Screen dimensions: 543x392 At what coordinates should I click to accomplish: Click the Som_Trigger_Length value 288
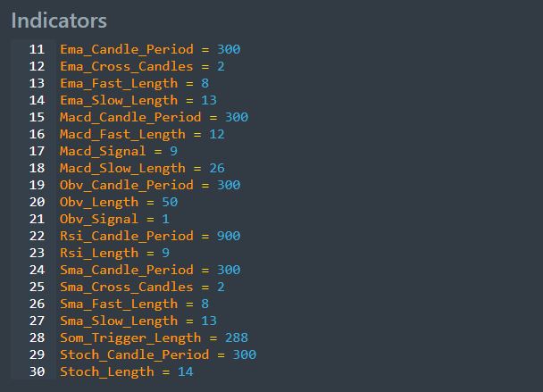237,338
